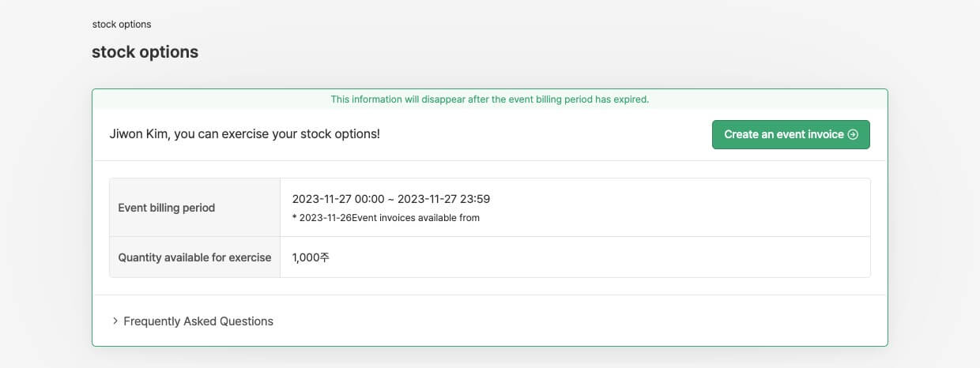Click the 1,000주 quantity value

[x=310, y=257]
